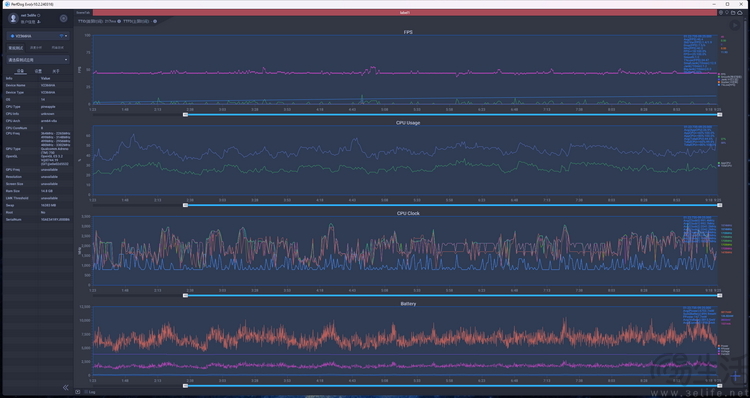
Task: Select the middle test mode tab under device selector
Action: [36, 48]
